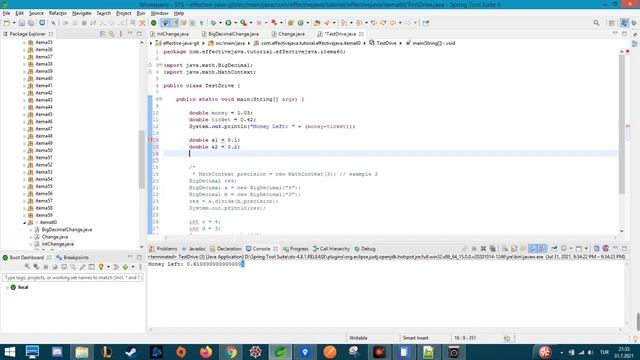
Task: Minimize the Package Explorer panel
Action: click(x=130, y=34)
